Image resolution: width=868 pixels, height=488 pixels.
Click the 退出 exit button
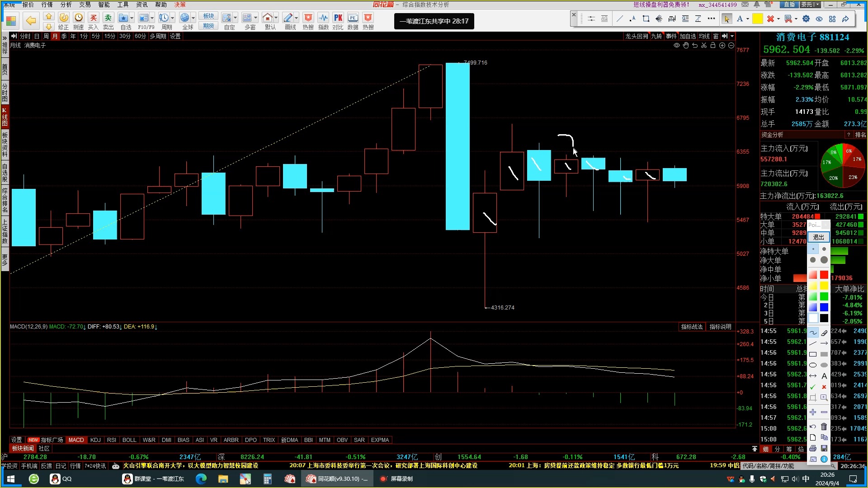coord(819,237)
